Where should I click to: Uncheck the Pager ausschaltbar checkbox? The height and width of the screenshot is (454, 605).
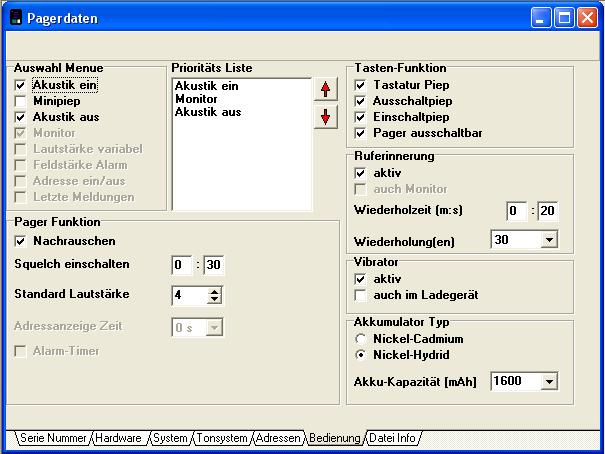pos(361,132)
